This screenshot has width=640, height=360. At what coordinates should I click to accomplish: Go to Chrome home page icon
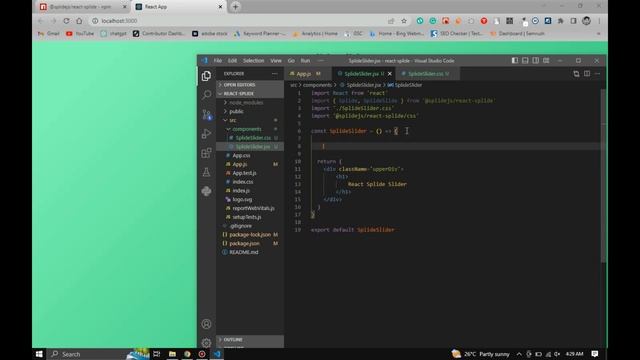[x=79, y=21]
